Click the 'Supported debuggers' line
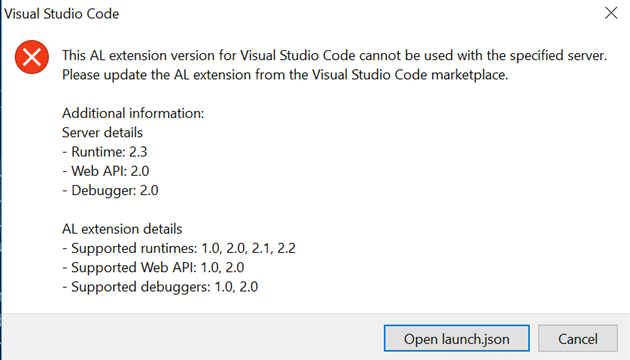 (x=160, y=287)
